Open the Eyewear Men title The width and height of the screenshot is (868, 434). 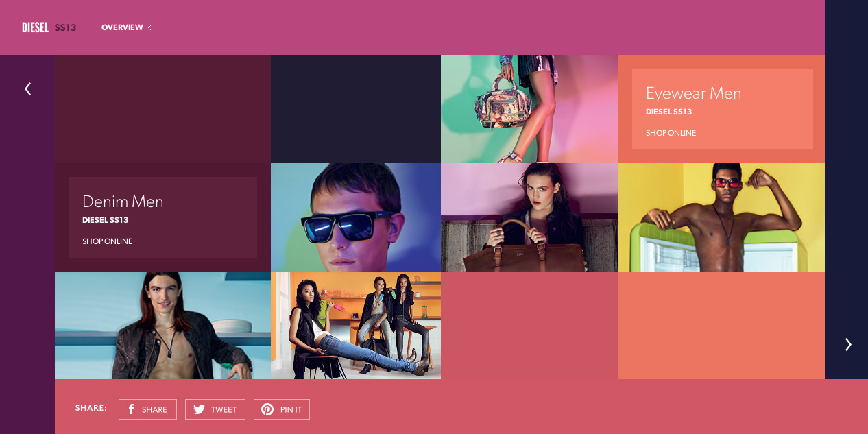(x=693, y=93)
